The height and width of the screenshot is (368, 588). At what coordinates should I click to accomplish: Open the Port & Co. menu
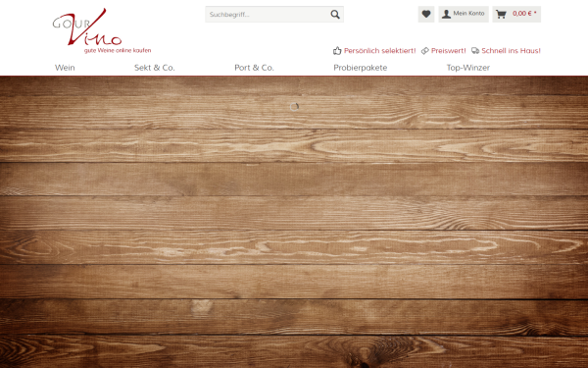(254, 68)
